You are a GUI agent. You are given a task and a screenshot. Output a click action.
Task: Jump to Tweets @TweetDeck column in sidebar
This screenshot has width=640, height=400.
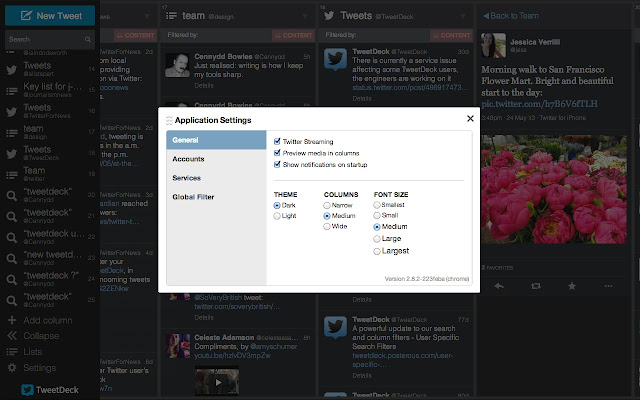50,153
